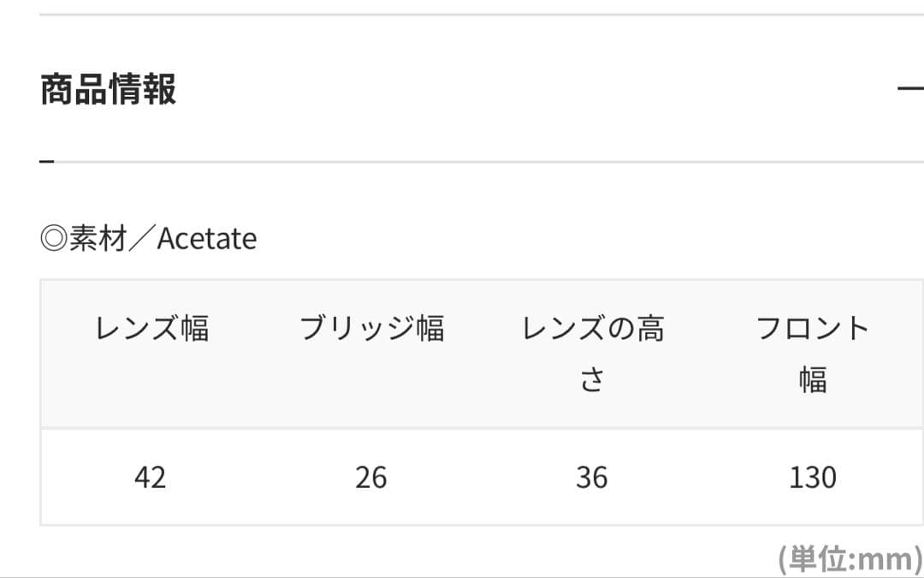Select the lens width value 42
The height and width of the screenshot is (578, 924).
click(x=150, y=478)
